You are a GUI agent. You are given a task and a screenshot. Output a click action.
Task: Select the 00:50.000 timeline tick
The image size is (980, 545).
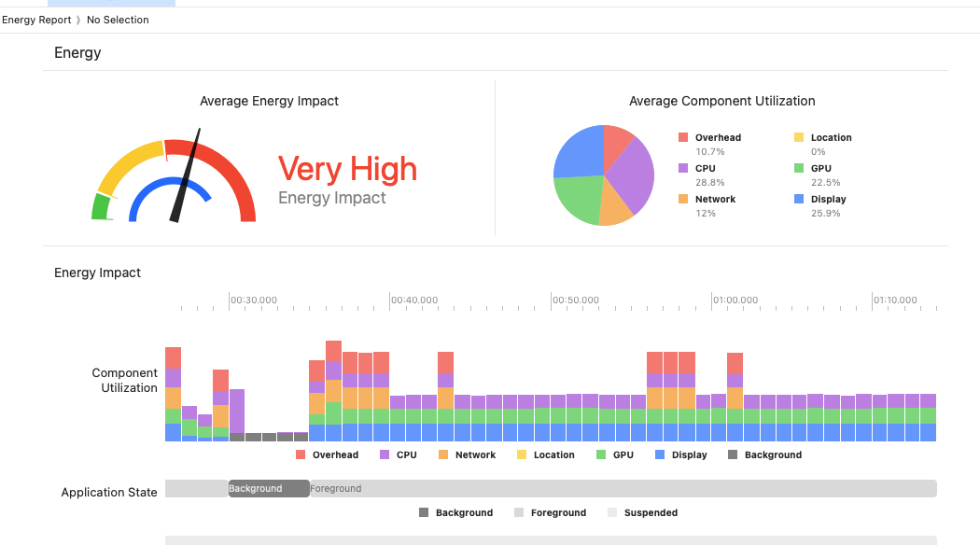[574, 300]
